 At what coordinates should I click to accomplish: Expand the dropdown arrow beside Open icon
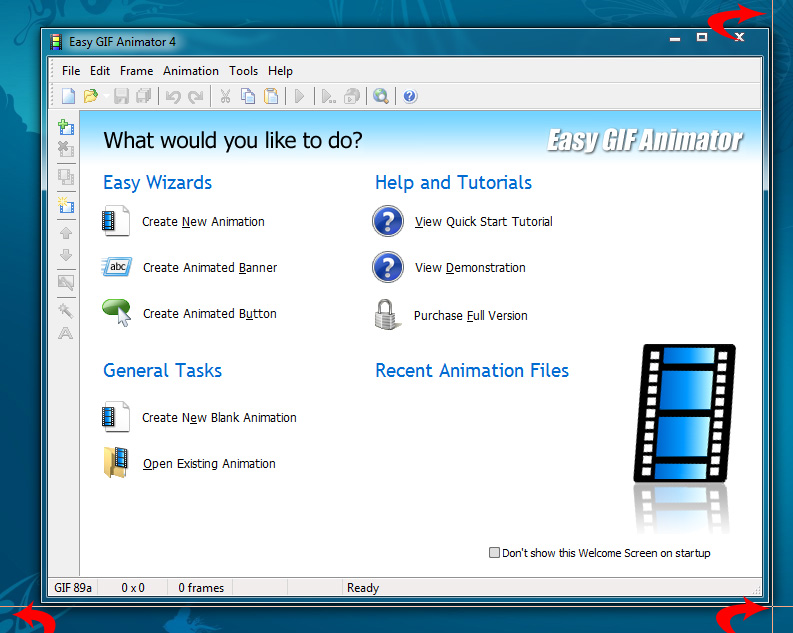105,96
